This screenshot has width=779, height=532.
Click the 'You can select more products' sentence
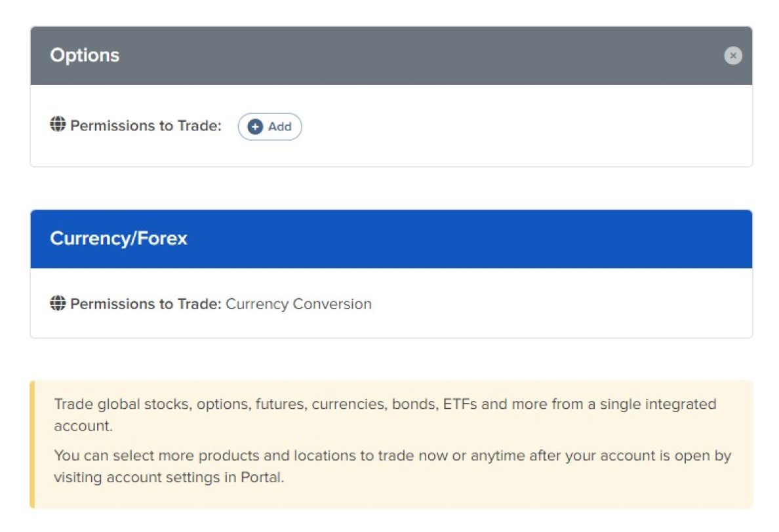(x=392, y=455)
